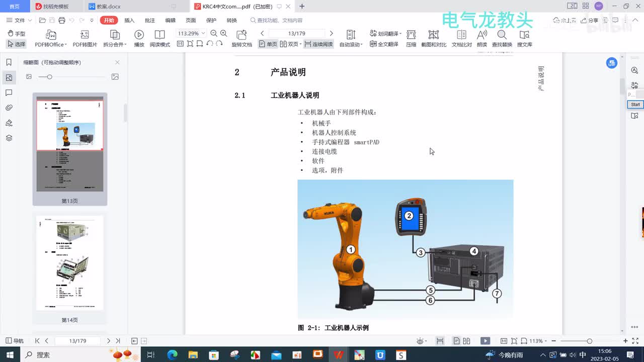Screen dimensions: 644x362
Task: Close the thumbnail panel
Action: pos(117,62)
